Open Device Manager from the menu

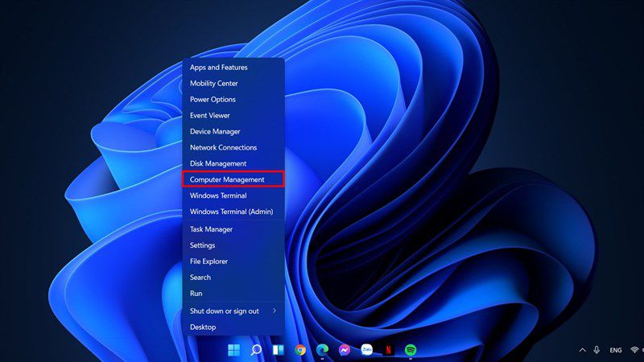pyautogui.click(x=233, y=131)
